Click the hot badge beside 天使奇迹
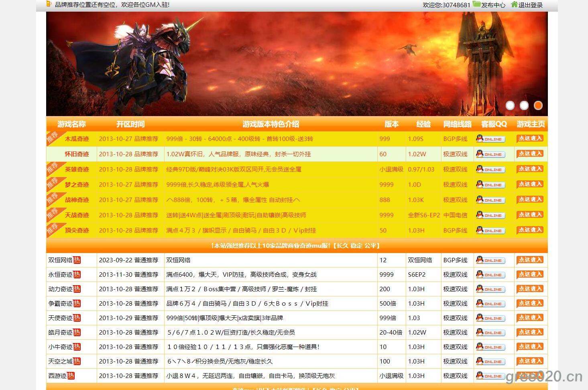Viewport: 588px width, 390px height. 77,318
